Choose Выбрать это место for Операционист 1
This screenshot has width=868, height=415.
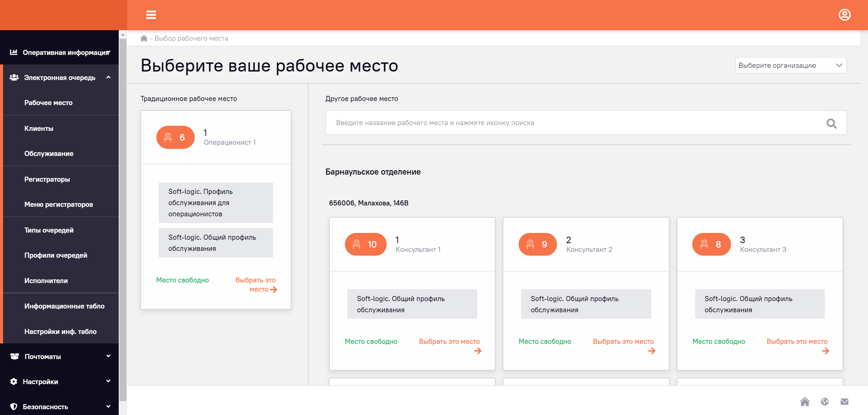click(x=256, y=284)
